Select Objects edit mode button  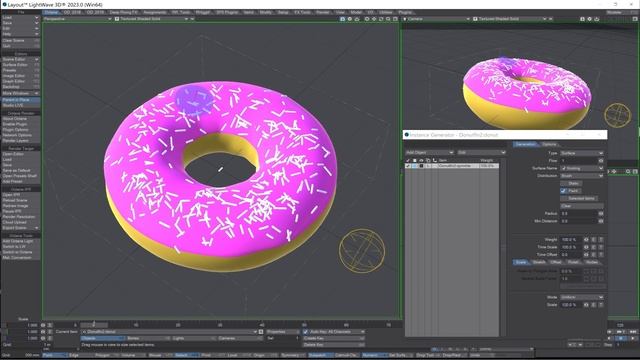[103, 338]
